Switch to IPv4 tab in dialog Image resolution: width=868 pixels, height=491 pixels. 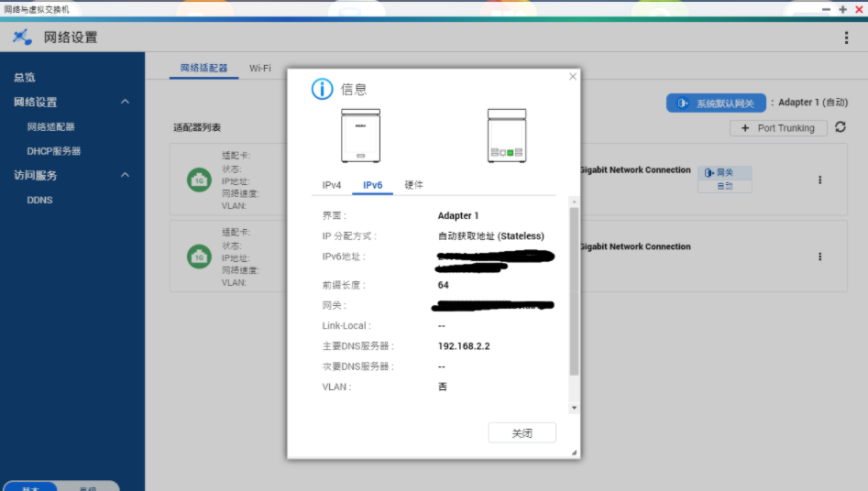pos(332,185)
